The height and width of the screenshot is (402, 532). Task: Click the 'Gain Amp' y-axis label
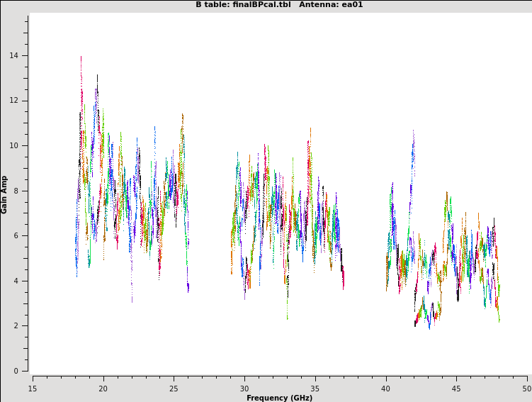point(5,194)
